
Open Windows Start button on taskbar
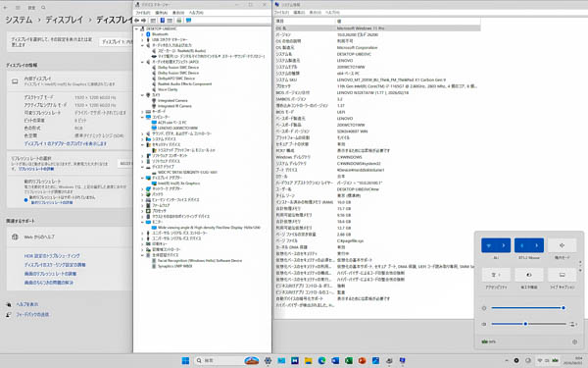point(185,360)
